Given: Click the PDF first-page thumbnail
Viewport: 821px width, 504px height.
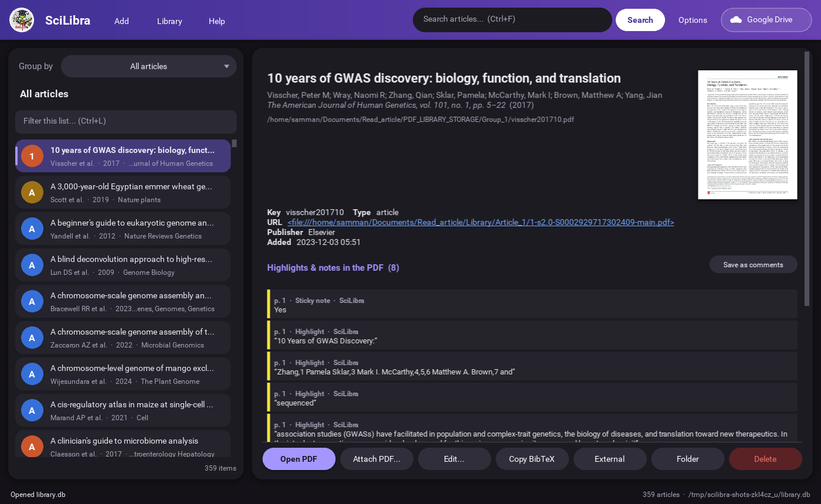Looking at the screenshot, I should click(x=748, y=135).
